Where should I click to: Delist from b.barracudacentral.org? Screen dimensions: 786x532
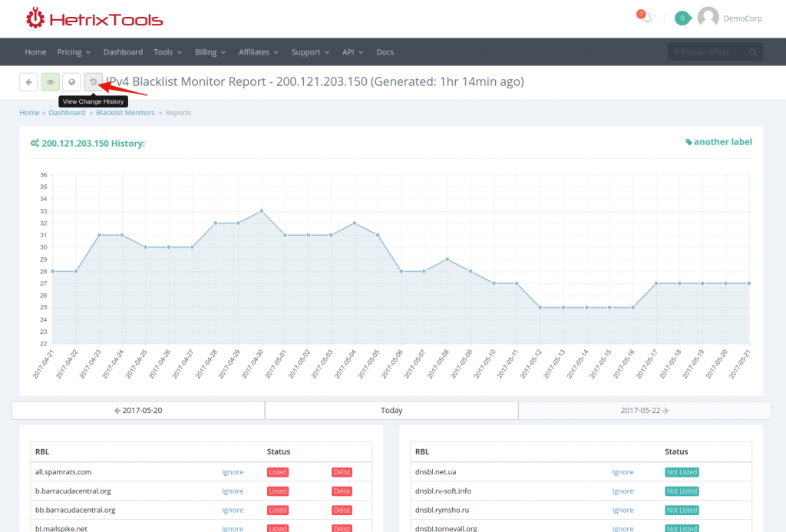pos(342,491)
